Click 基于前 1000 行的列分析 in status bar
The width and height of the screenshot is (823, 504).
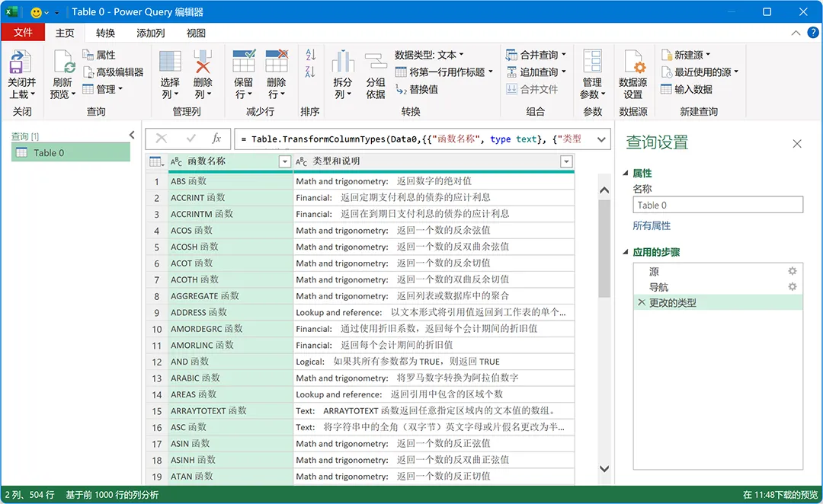(112, 495)
